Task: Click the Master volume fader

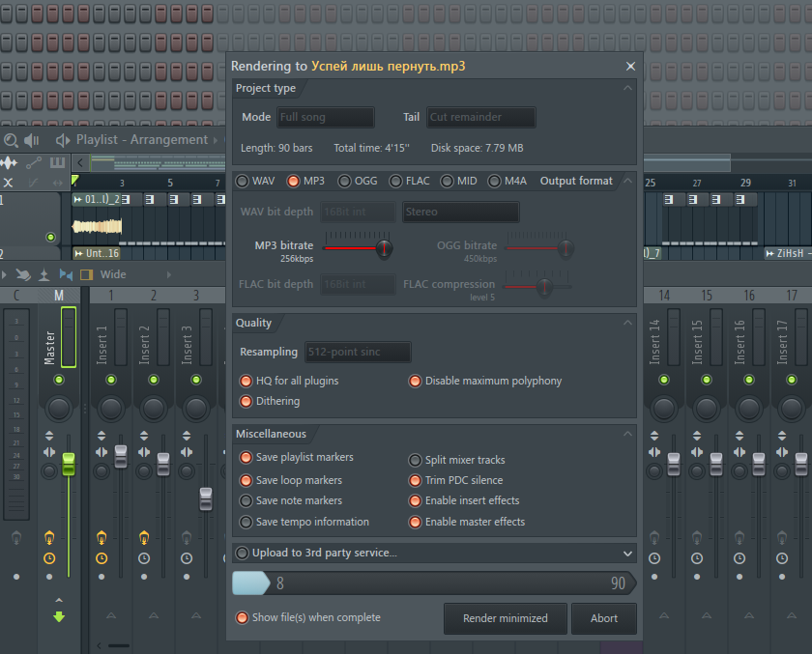Action: (69, 464)
